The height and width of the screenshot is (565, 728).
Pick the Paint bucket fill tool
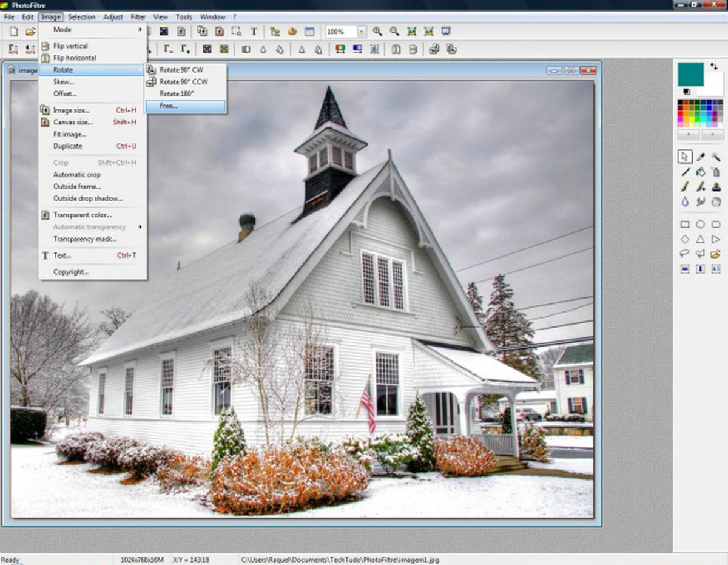(700, 172)
